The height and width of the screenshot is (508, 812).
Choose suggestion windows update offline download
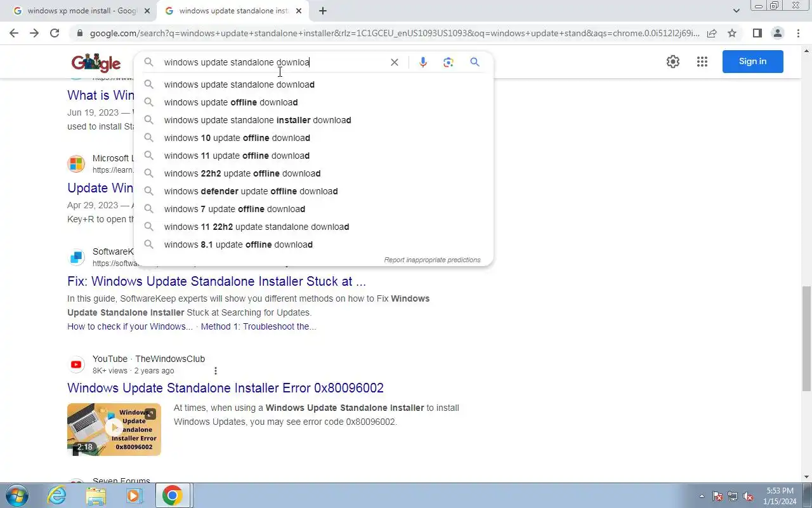coord(313,102)
